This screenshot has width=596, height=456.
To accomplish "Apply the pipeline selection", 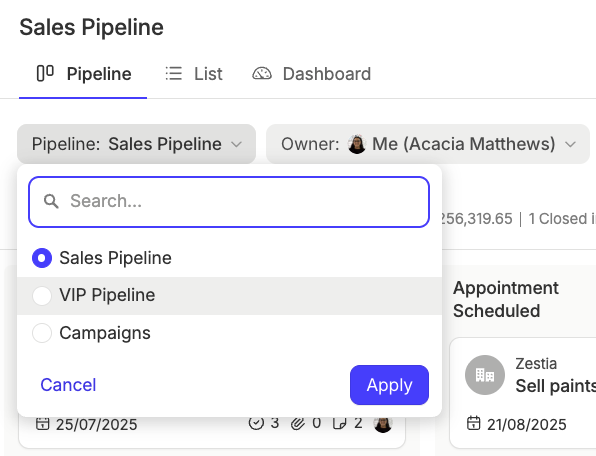I will click(389, 385).
